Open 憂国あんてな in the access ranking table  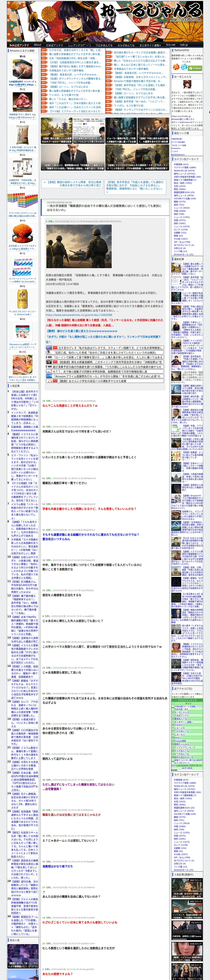coord(181,719)
